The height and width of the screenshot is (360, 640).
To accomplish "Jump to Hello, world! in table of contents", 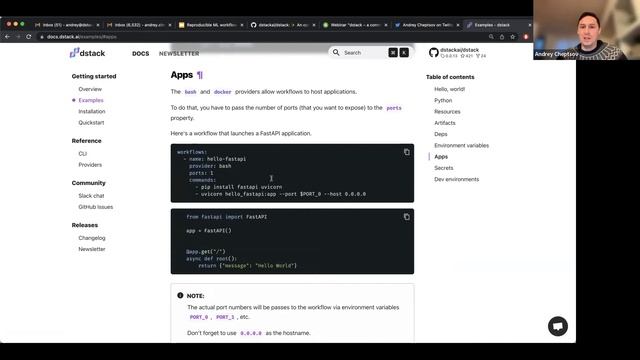I will coord(449,89).
